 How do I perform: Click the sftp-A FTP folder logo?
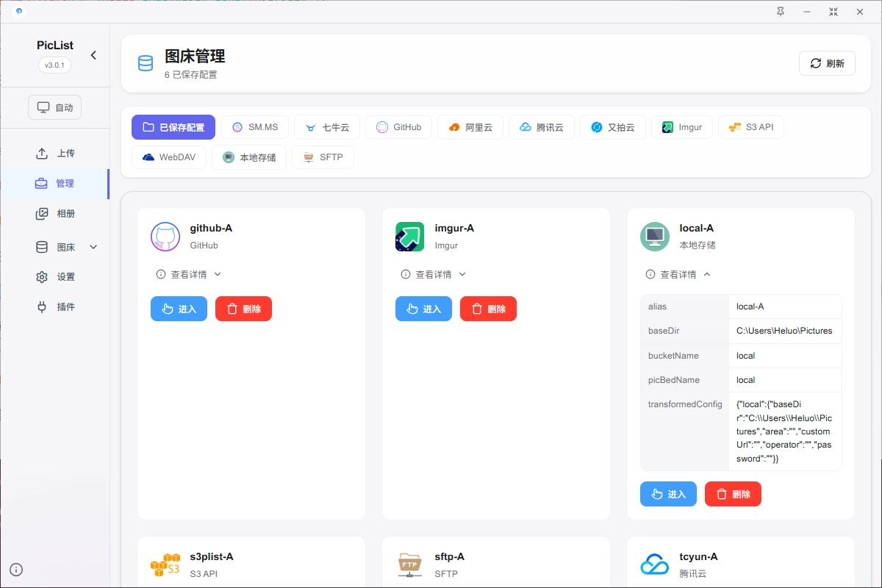coord(410,564)
